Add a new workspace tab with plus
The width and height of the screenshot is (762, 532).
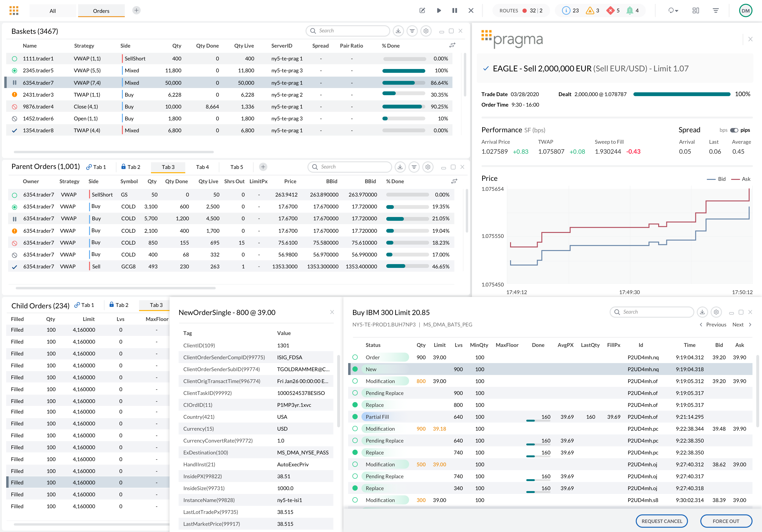pos(136,11)
